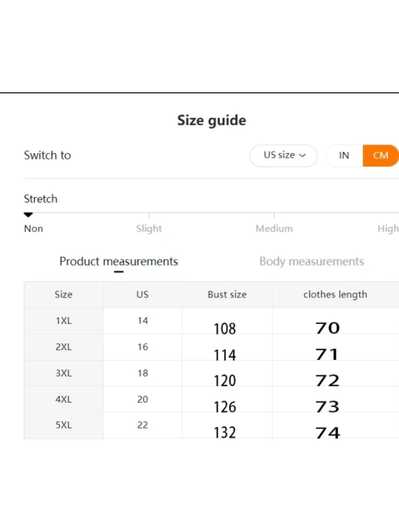
Task: Click the High stretch level label
Action: click(388, 229)
